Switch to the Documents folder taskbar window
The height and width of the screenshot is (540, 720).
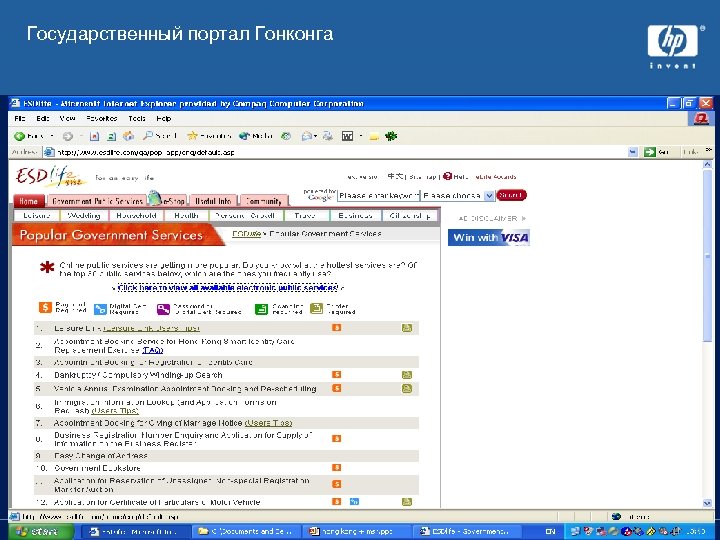[246, 532]
